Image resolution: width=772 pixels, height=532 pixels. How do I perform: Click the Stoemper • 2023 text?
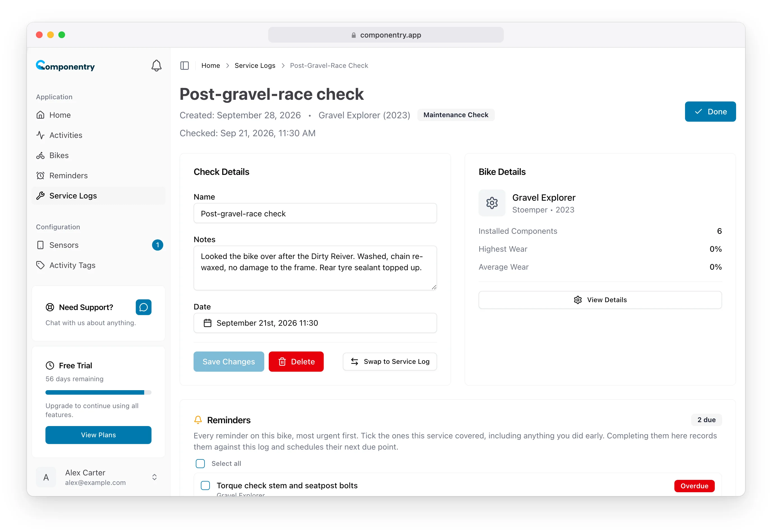(543, 210)
